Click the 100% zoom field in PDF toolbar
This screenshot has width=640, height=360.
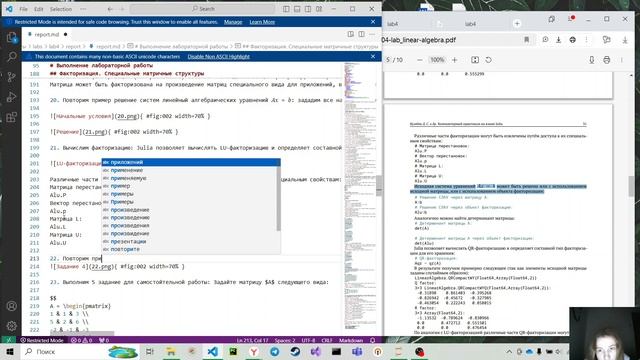coord(437,60)
